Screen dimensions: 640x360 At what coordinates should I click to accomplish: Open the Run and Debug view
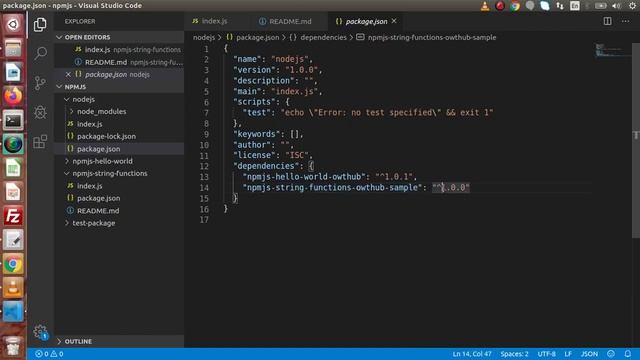pyautogui.click(x=40, y=112)
